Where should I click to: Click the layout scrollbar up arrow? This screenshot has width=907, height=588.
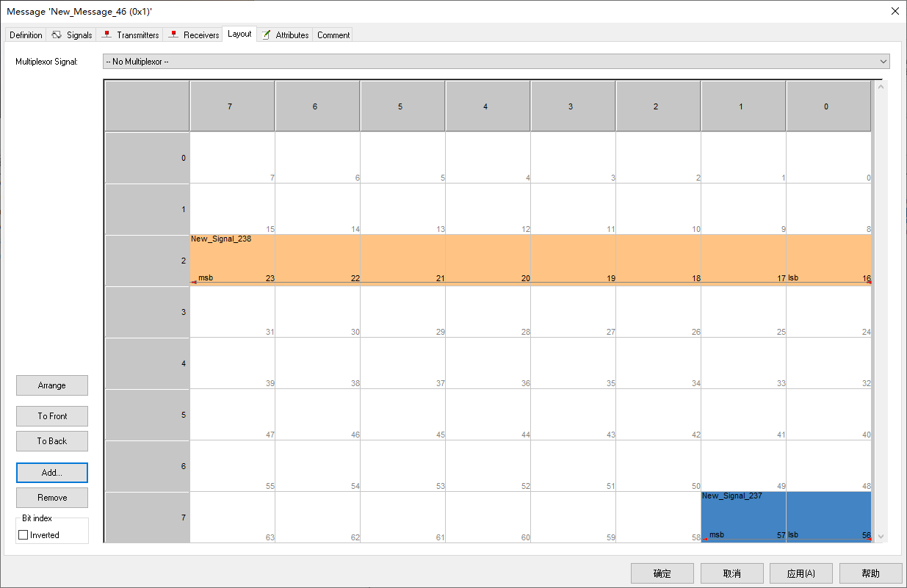881,87
